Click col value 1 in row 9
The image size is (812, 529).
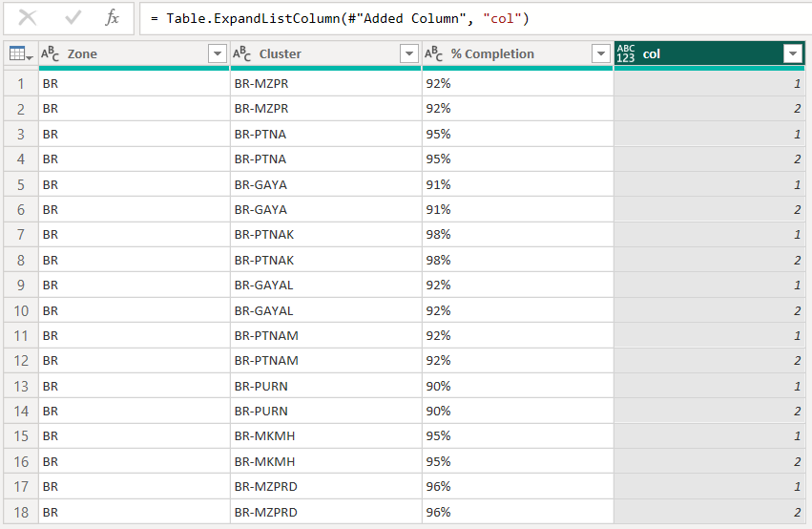pos(710,285)
